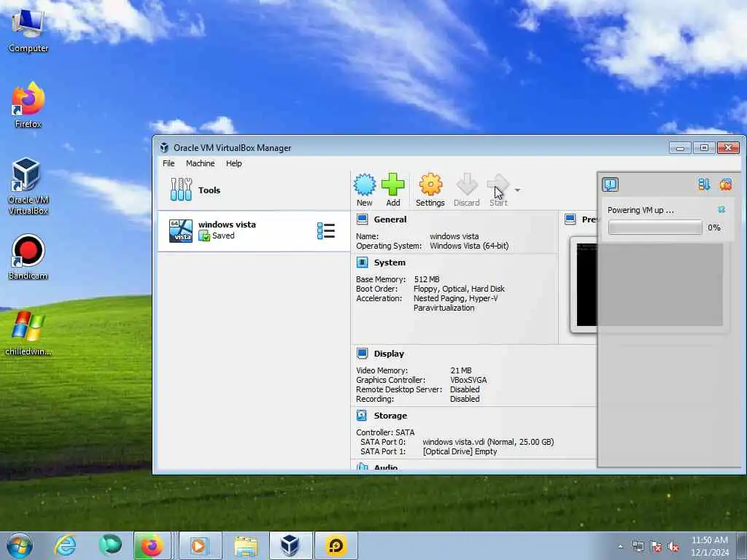This screenshot has width=747, height=560.
Task: Open the Help menu
Action: (x=234, y=163)
